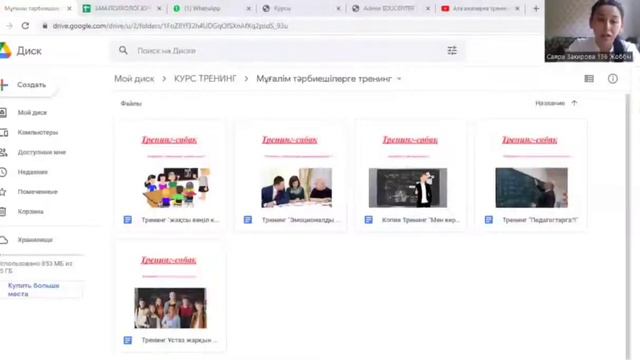
Task: Select Тренинг 'Ұстаз жарқын' file card
Action: [171, 296]
